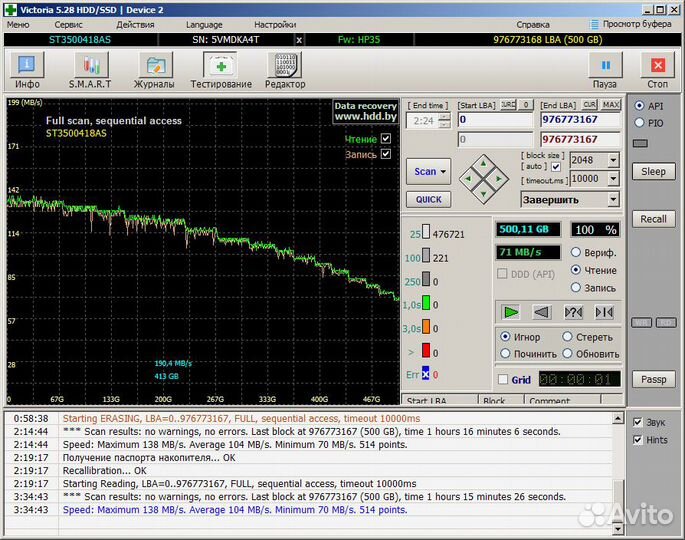This screenshot has width=685, height=540.
Task: Toggle the Чтение graph checkbox
Action: pyautogui.click(x=385, y=139)
